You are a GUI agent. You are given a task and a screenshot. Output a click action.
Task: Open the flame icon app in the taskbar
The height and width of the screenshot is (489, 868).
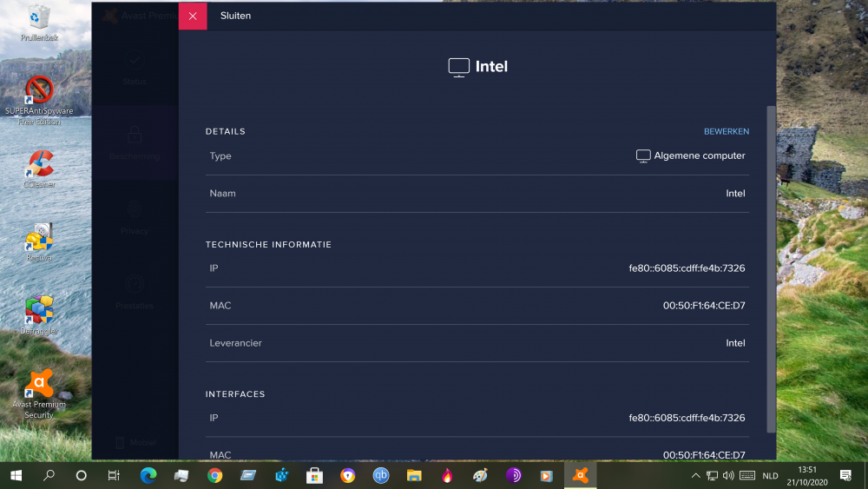[x=447, y=475]
